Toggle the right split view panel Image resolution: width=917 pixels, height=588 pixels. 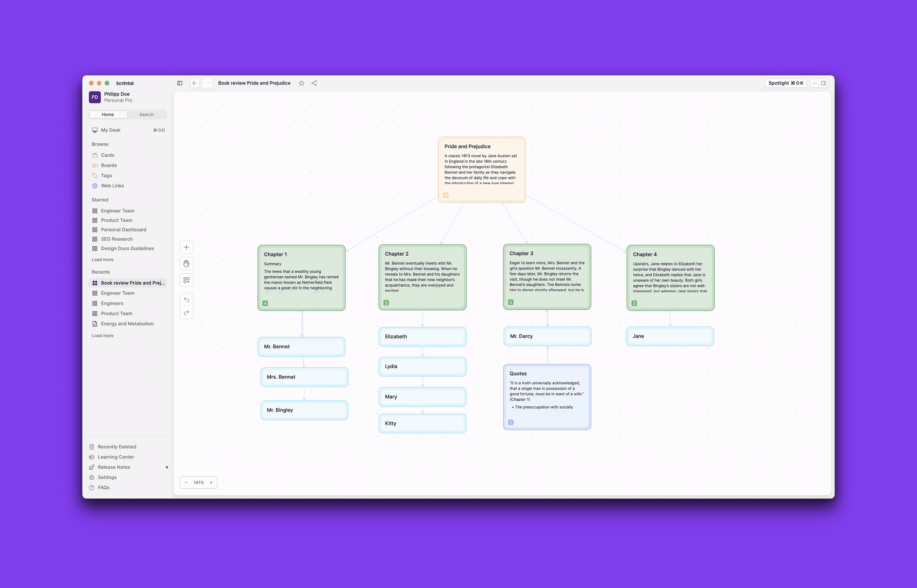(x=823, y=83)
